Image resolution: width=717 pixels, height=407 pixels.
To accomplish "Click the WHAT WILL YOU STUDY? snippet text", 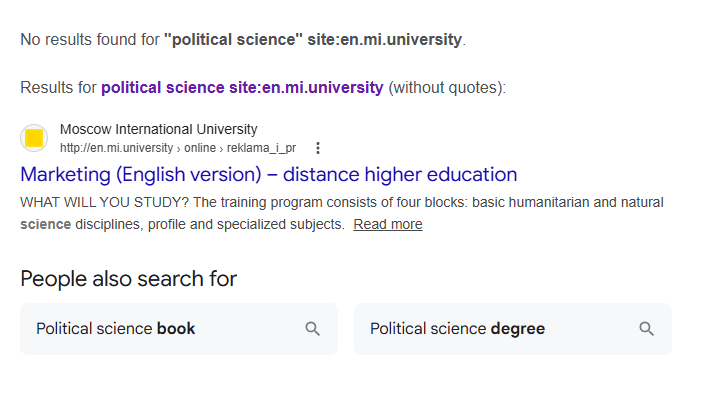I will pyautogui.click(x=104, y=202).
